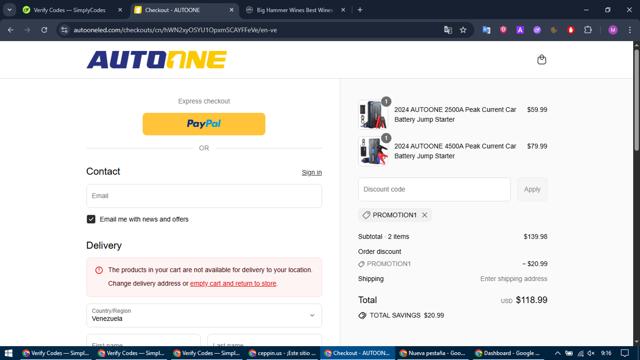Click the AUTOONE logo
Screen dimensions: 640x360
[x=156, y=60]
